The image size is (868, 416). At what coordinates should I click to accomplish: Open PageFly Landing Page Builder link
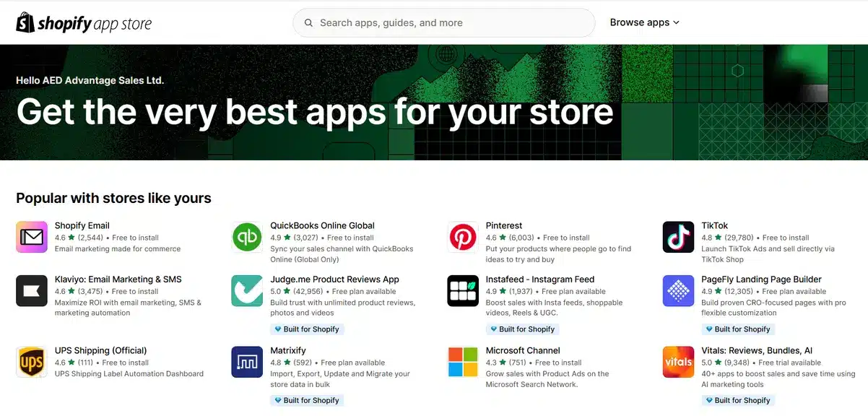coord(761,279)
